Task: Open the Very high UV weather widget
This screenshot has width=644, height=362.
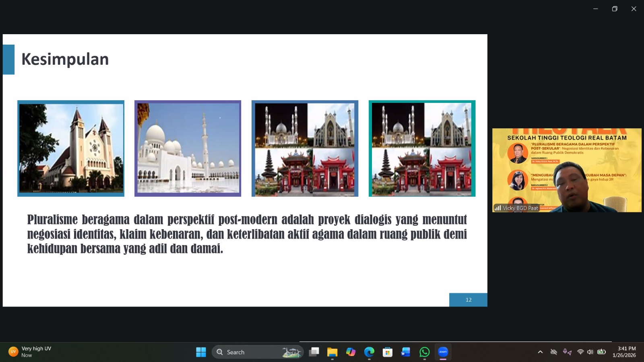Action: coord(30,352)
